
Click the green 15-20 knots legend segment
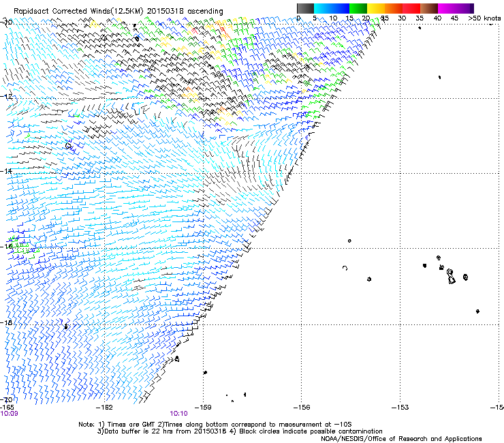point(358,8)
